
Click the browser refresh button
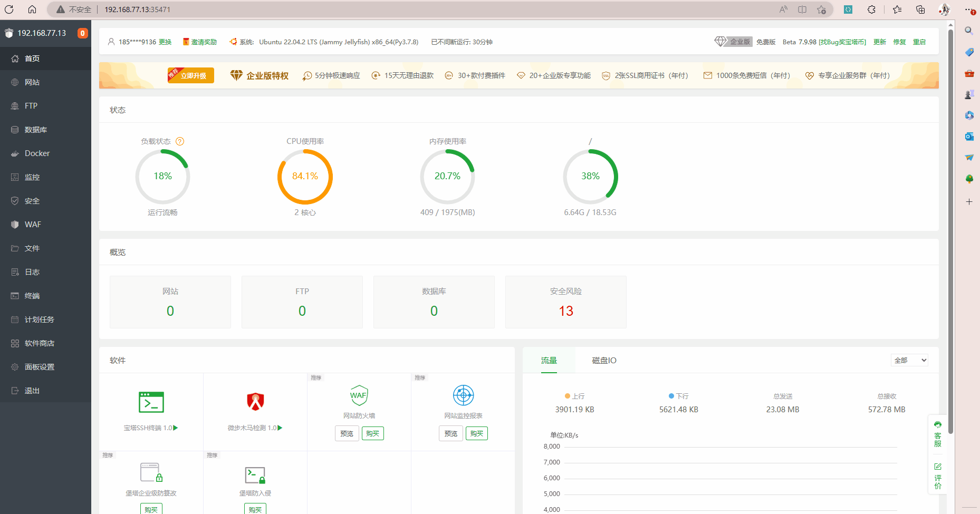[9, 9]
